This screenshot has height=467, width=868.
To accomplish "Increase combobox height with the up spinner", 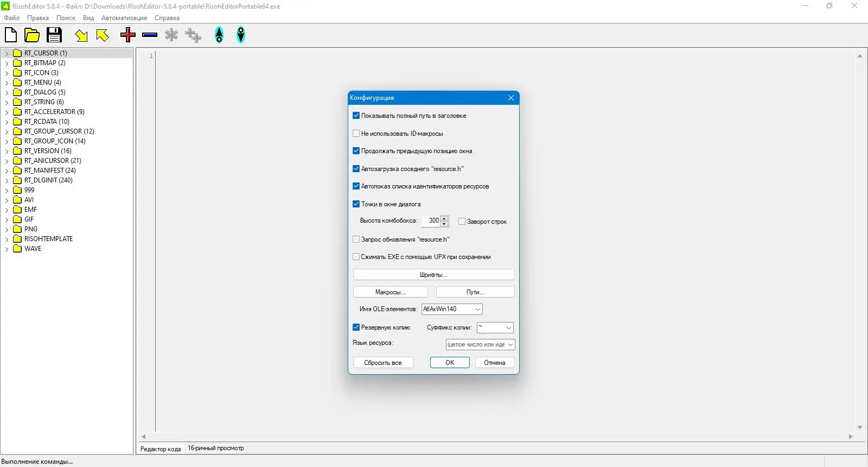I will [x=444, y=218].
